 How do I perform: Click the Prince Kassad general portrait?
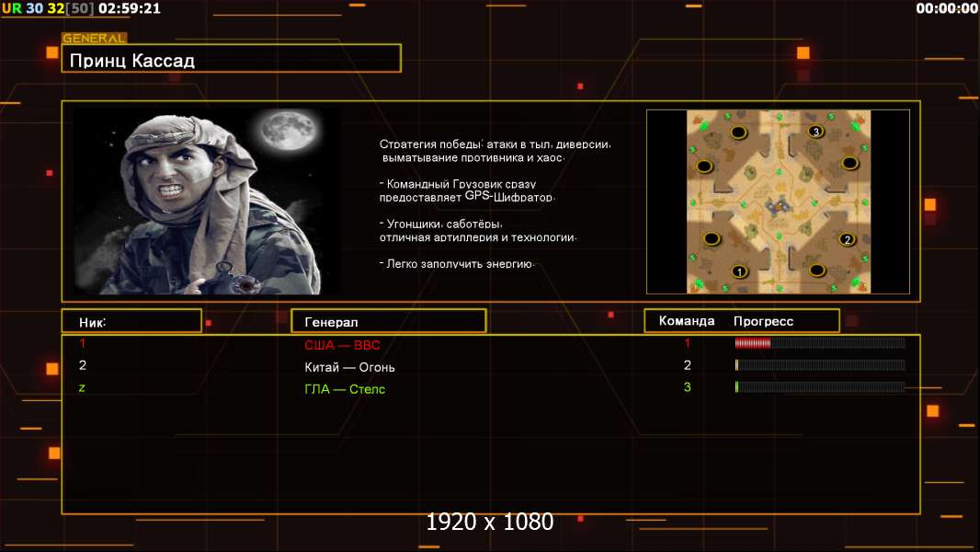pyautogui.click(x=208, y=201)
